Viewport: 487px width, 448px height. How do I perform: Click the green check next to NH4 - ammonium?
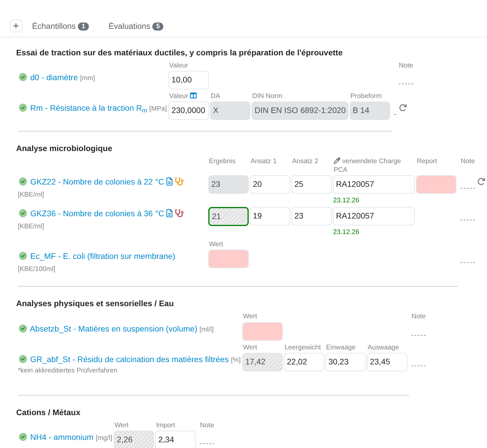click(x=23, y=437)
